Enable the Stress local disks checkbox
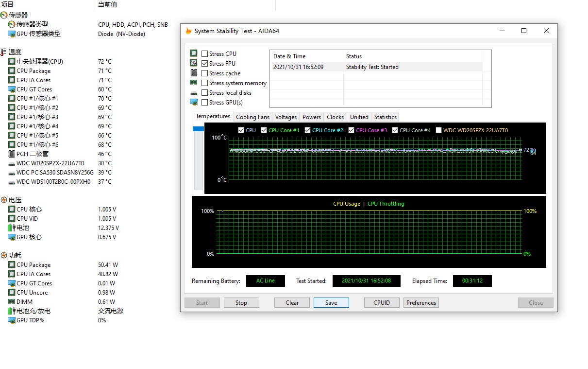Screen dimensions: 588x369 204,93
